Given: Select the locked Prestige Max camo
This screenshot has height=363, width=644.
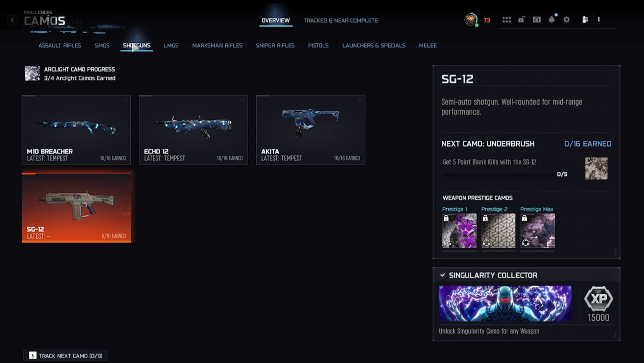Looking at the screenshot, I should [537, 230].
